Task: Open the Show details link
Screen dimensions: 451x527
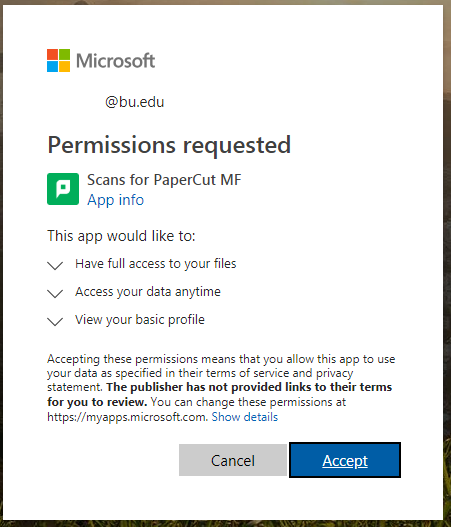Action: pyautogui.click(x=245, y=417)
